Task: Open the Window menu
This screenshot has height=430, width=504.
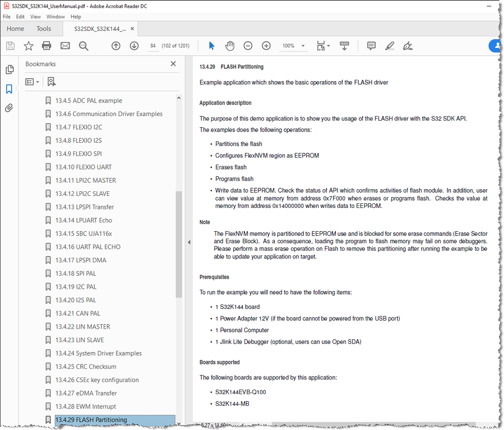Action: coord(55,17)
